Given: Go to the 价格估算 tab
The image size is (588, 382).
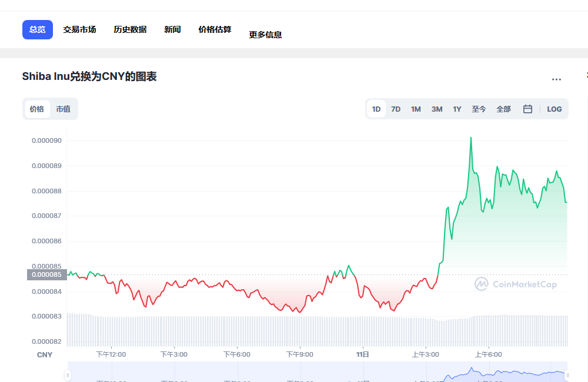Looking at the screenshot, I should [x=215, y=29].
